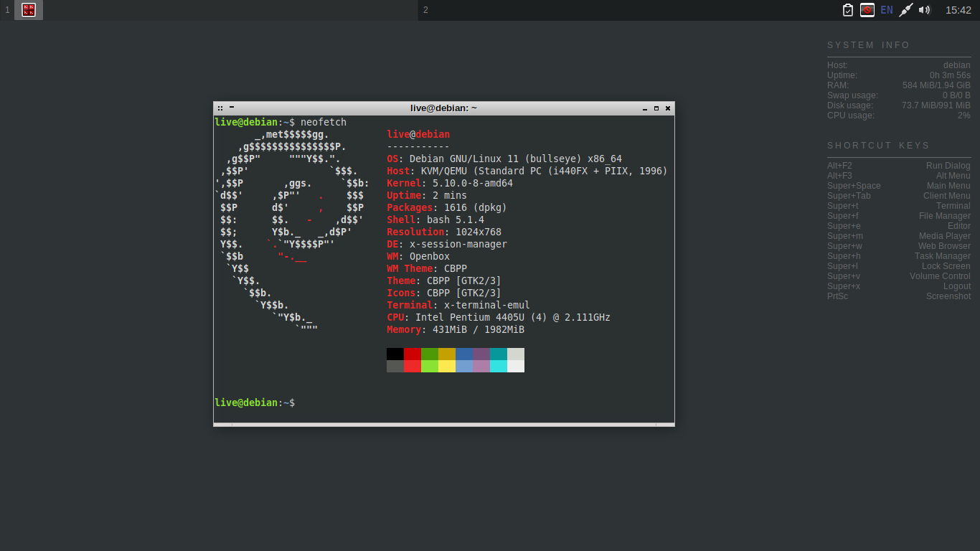Screen dimensions: 980x551
Task: Launch terminal from the red taskbar icon
Action: pos(29,10)
